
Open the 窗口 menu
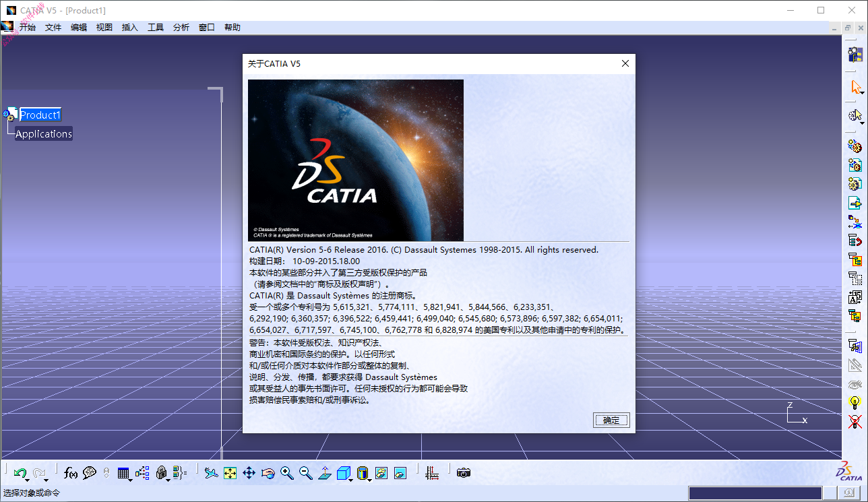(x=207, y=28)
